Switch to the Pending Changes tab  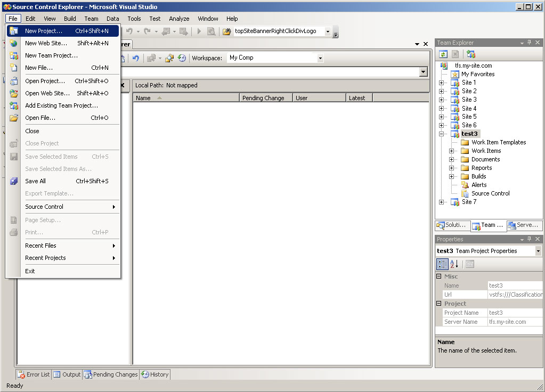[x=111, y=374]
